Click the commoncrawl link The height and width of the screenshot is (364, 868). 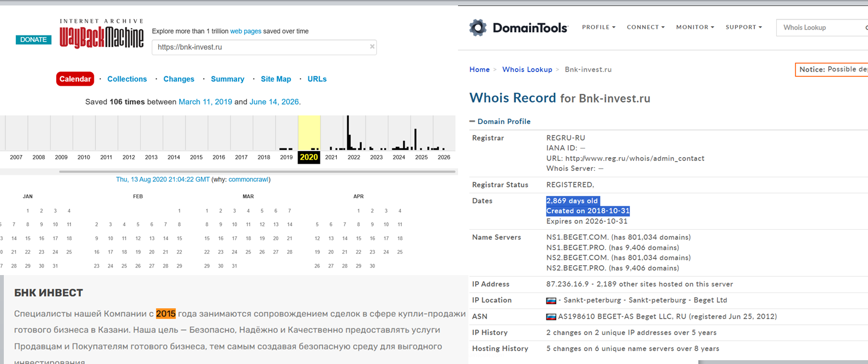(248, 180)
